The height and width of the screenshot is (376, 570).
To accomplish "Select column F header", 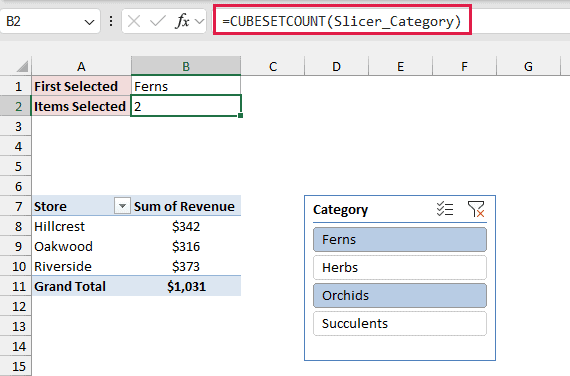I will 464,66.
